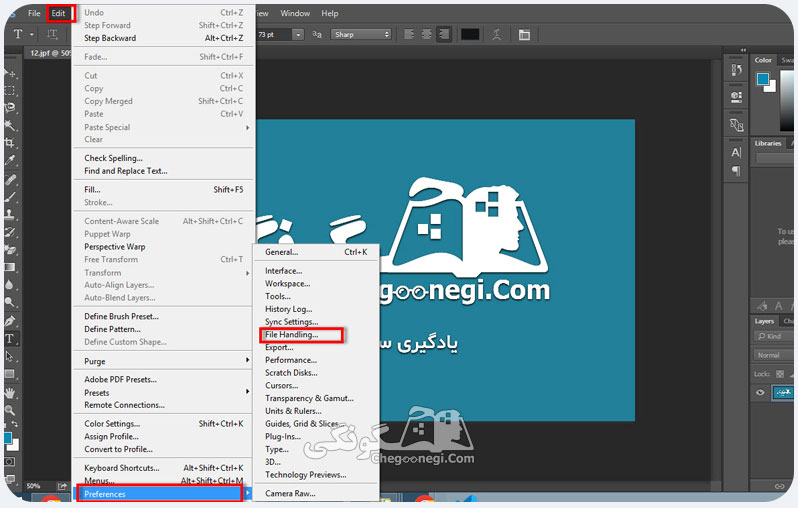This screenshot has width=798, height=508.
Task: Open the Paragraph panel icon in dock
Action: point(736,171)
